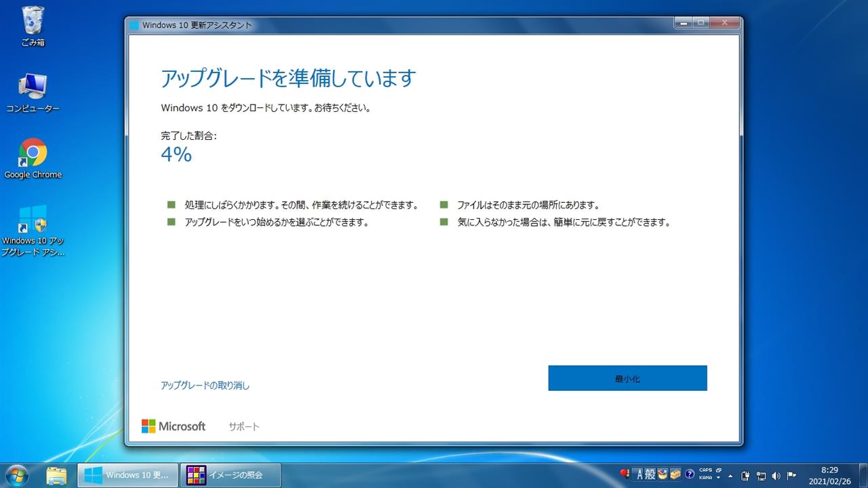Show hidden tray icons arrow
Viewport: 868px width, 488px height.
pyautogui.click(x=730, y=476)
